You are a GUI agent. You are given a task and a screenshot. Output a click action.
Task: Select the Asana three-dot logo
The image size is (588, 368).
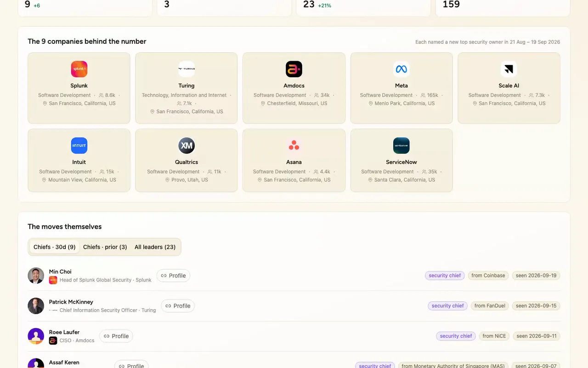pos(294,145)
